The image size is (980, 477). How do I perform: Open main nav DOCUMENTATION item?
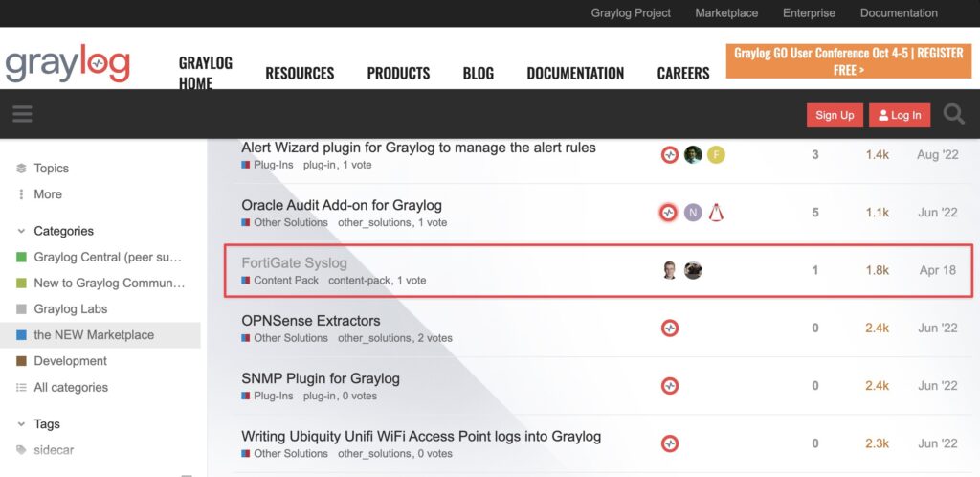click(575, 73)
